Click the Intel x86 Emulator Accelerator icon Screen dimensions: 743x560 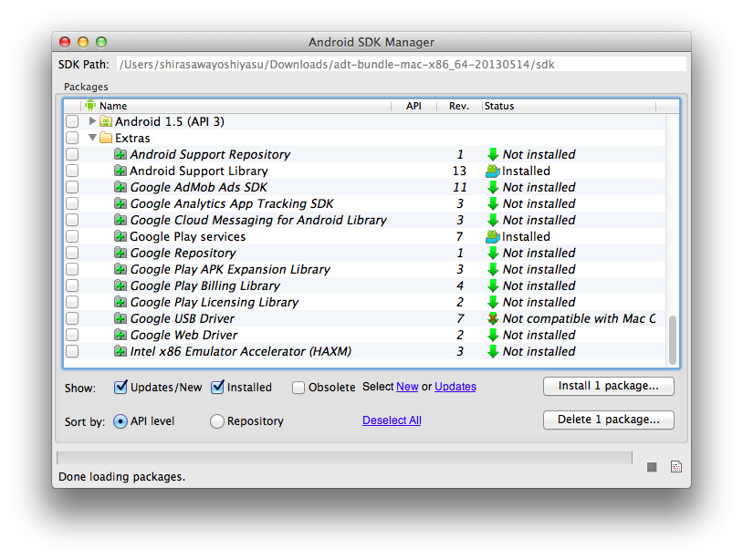tap(120, 351)
